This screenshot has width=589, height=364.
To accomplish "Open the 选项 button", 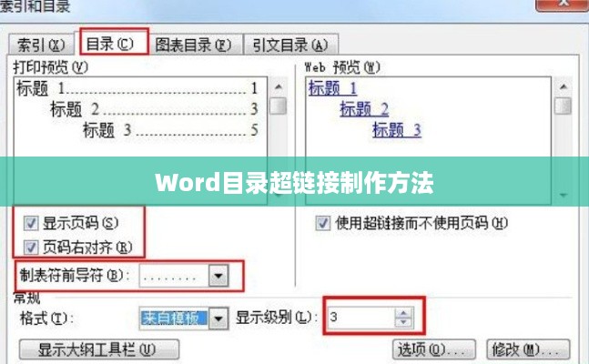I will point(434,349).
